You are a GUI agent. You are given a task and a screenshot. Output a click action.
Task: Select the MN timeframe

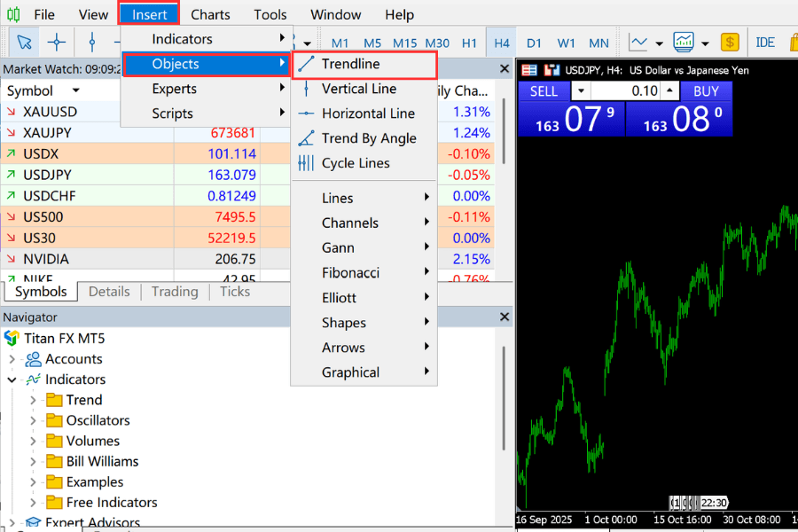(x=598, y=43)
